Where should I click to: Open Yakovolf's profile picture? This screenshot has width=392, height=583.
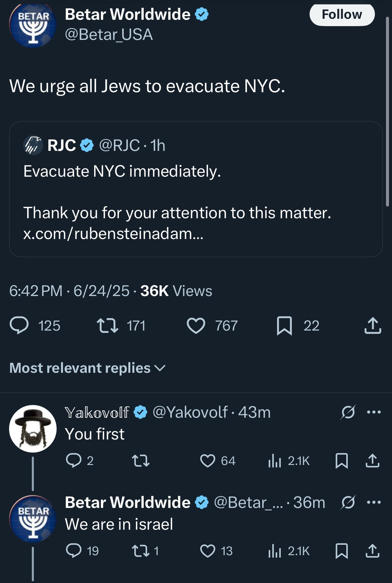click(x=33, y=429)
